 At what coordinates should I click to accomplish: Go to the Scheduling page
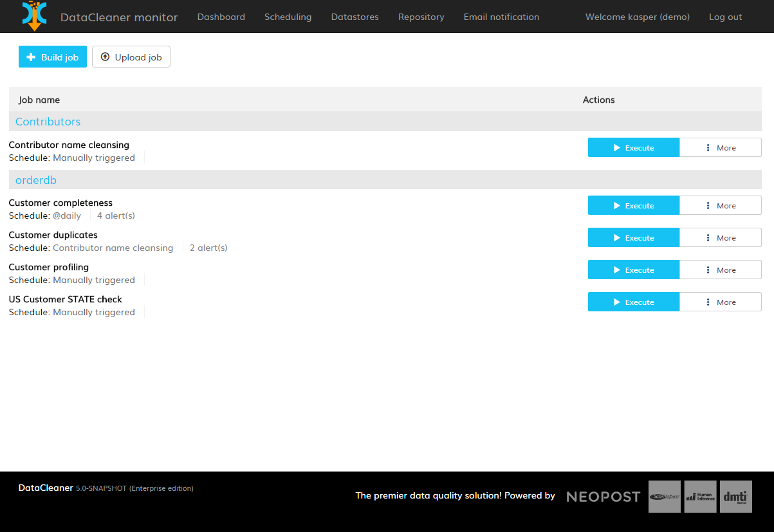(x=288, y=17)
